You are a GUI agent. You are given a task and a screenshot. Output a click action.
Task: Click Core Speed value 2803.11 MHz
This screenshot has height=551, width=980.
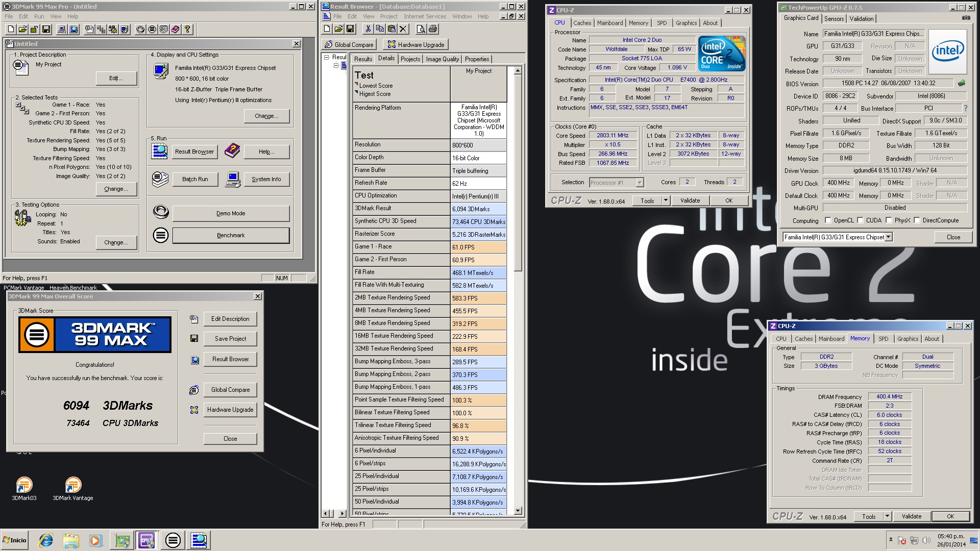tap(612, 135)
